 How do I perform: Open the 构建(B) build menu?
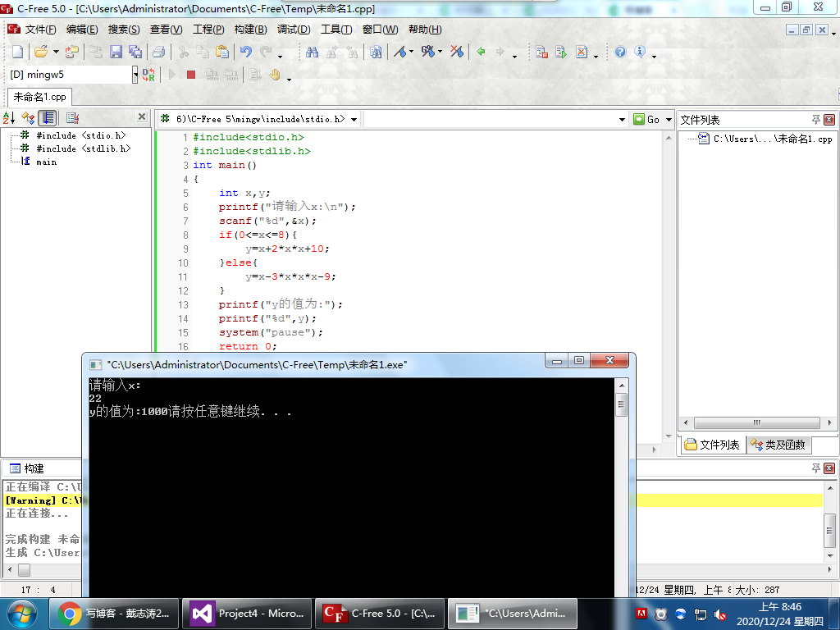[250, 30]
